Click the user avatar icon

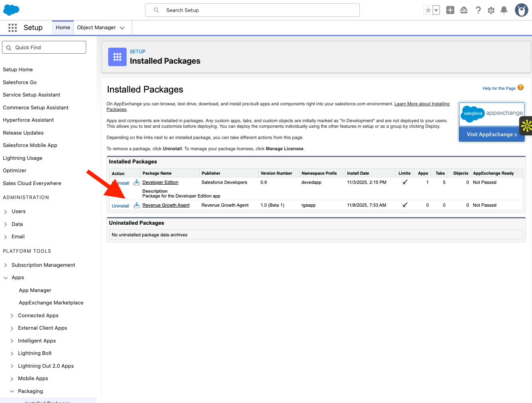[x=521, y=10]
